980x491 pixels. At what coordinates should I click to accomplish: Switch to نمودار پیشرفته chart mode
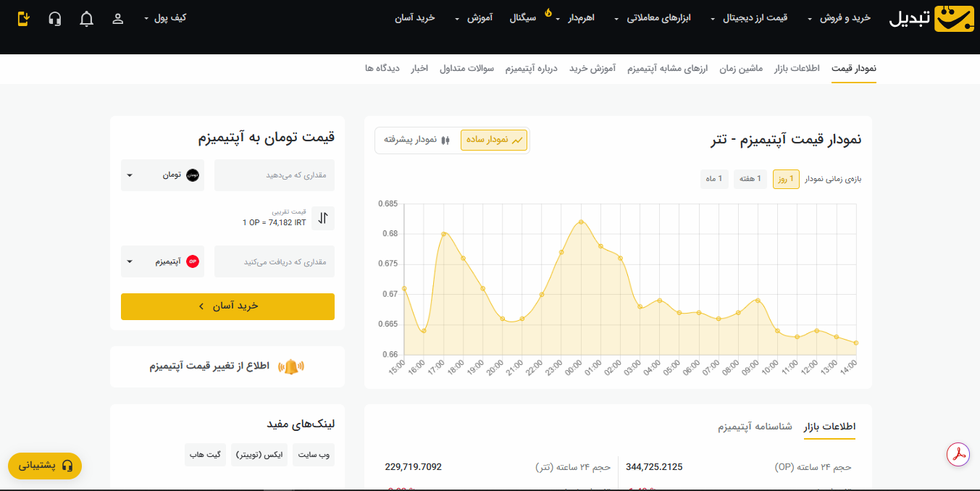(413, 140)
